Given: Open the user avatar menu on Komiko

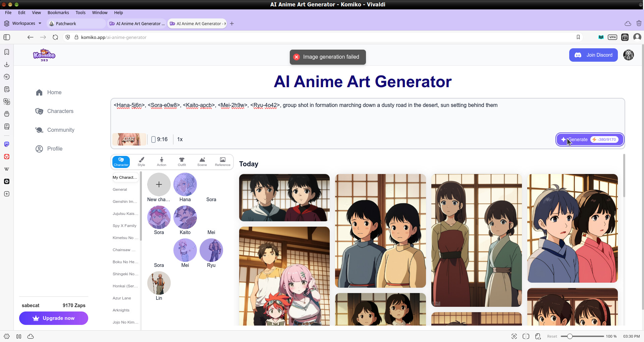Looking at the screenshot, I should 629,55.
